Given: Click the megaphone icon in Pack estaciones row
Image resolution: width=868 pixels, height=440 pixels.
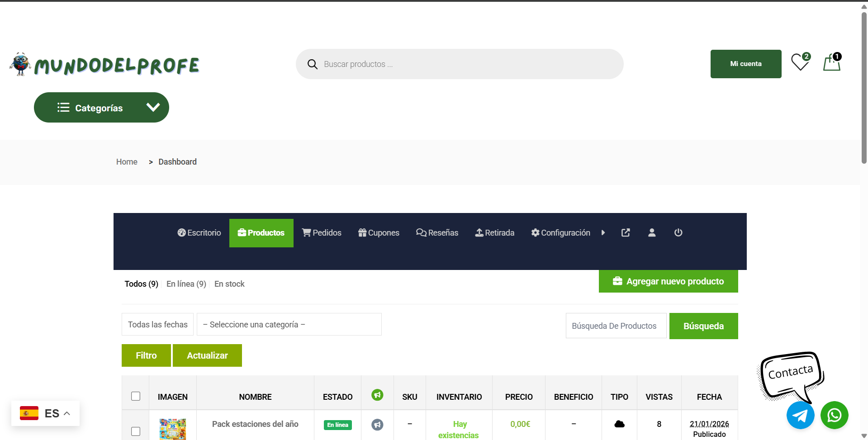Looking at the screenshot, I should [377, 425].
